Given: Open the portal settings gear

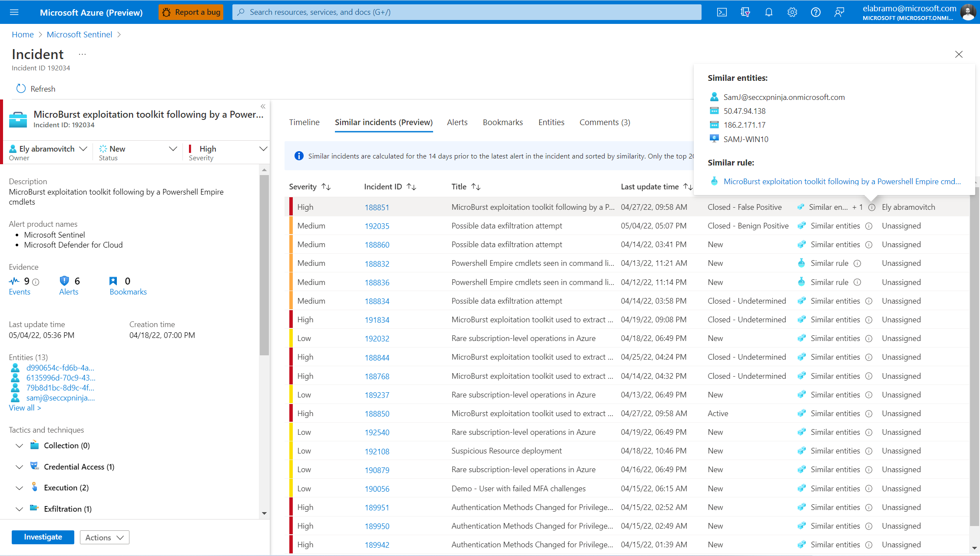Looking at the screenshot, I should pyautogui.click(x=792, y=12).
